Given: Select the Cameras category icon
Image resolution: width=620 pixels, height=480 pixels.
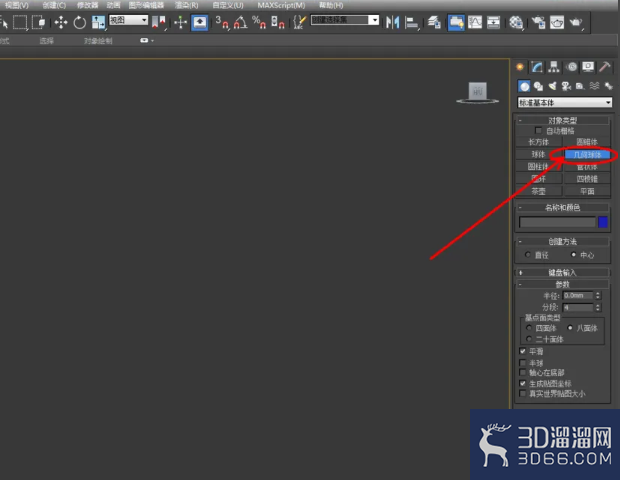Looking at the screenshot, I should click(x=566, y=86).
